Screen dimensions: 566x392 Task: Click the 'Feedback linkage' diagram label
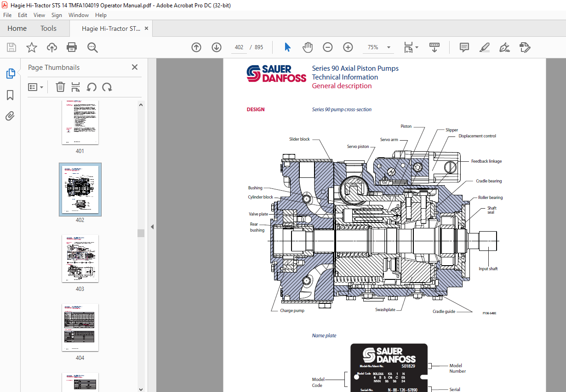tap(486, 161)
